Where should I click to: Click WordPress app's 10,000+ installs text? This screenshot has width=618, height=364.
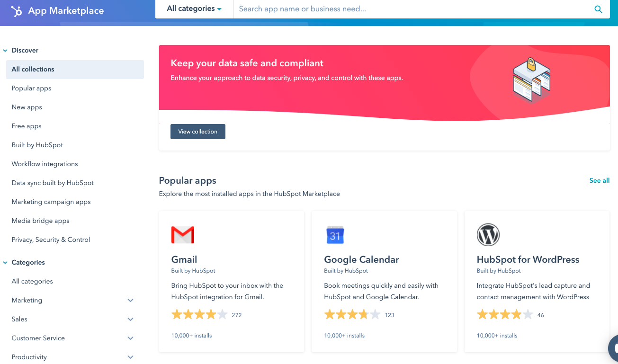pos(497,336)
